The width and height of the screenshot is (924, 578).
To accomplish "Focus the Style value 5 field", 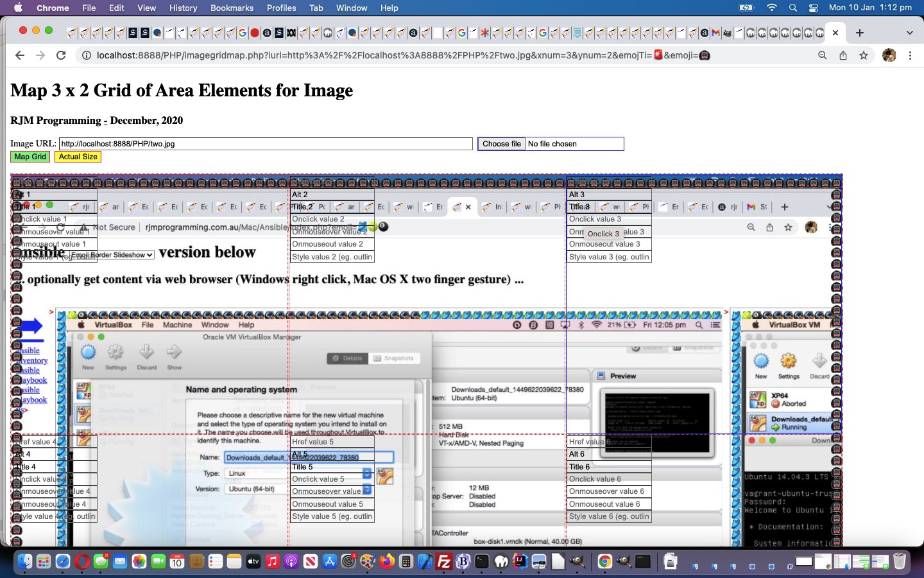I will 332,516.
